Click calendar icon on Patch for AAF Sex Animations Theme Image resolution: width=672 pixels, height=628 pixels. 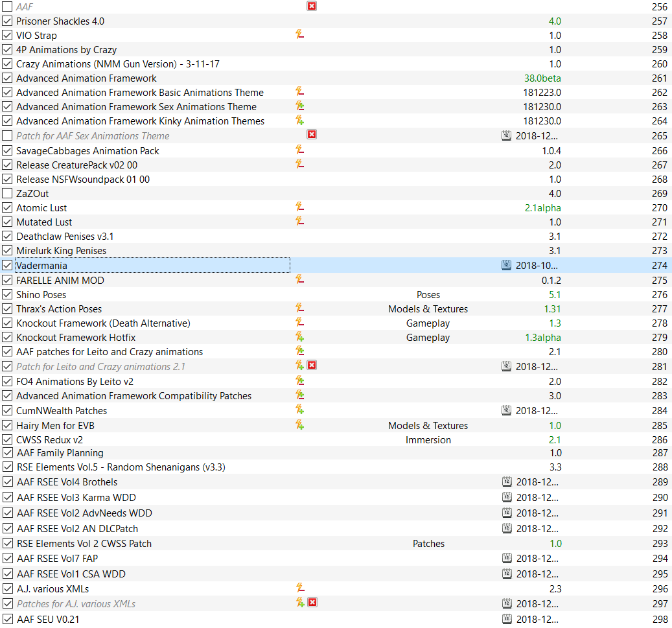click(x=506, y=135)
